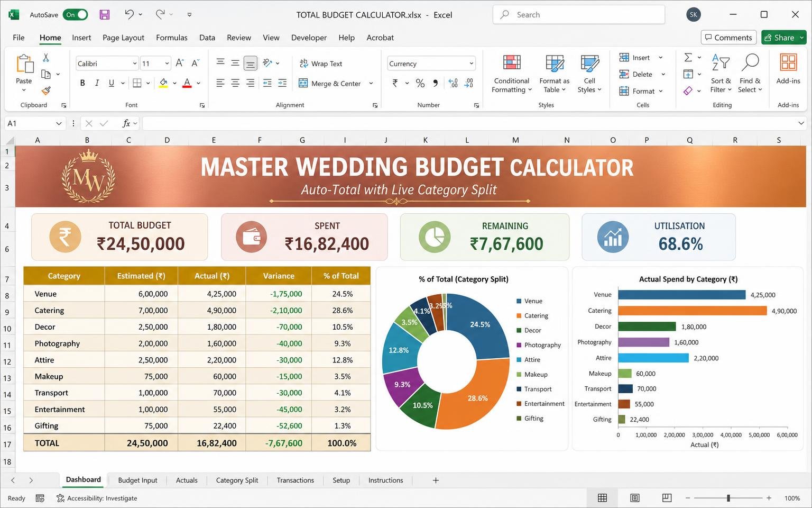Open the File menu
This screenshot has height=508, width=812.
pyautogui.click(x=19, y=38)
